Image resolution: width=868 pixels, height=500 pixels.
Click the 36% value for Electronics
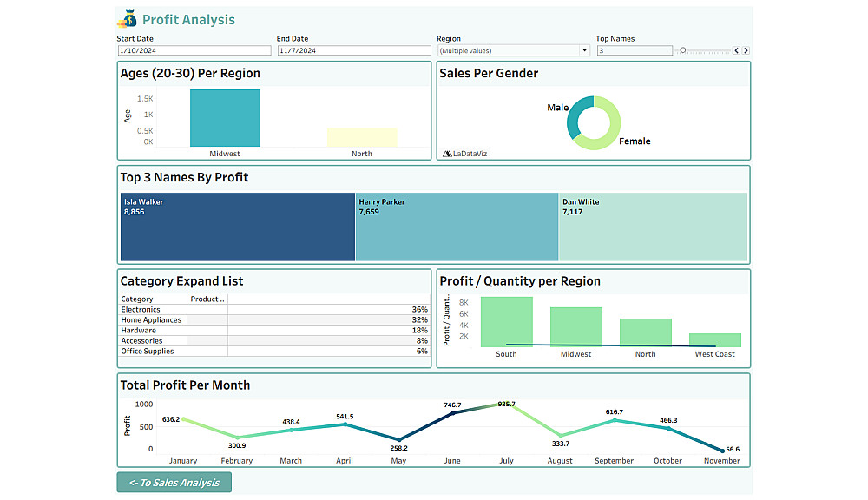(x=419, y=310)
